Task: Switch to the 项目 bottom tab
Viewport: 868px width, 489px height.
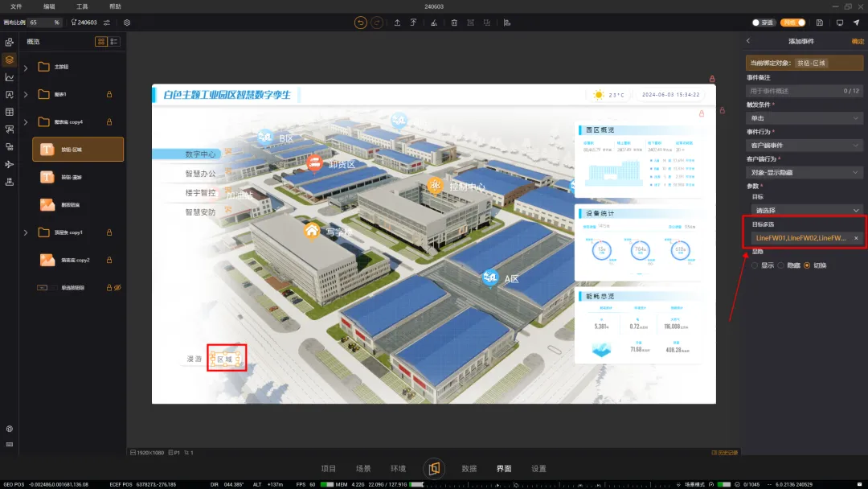Action: [328, 469]
